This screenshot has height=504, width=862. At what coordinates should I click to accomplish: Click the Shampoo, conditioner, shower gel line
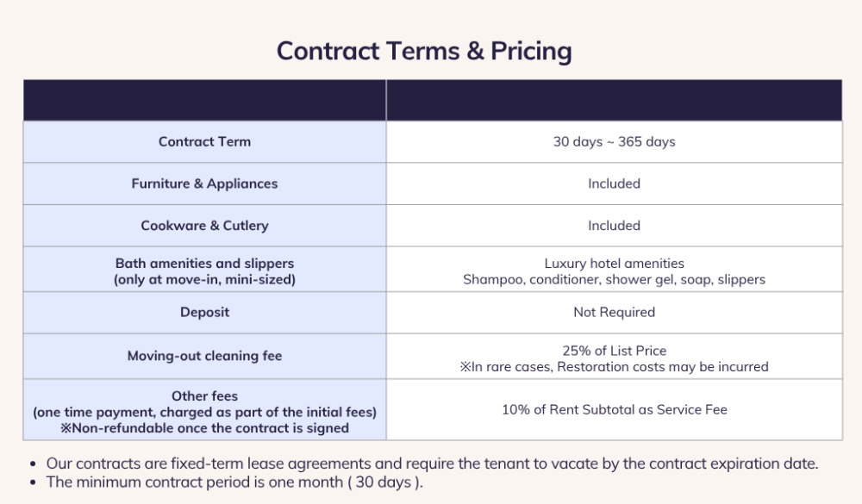[x=614, y=279]
